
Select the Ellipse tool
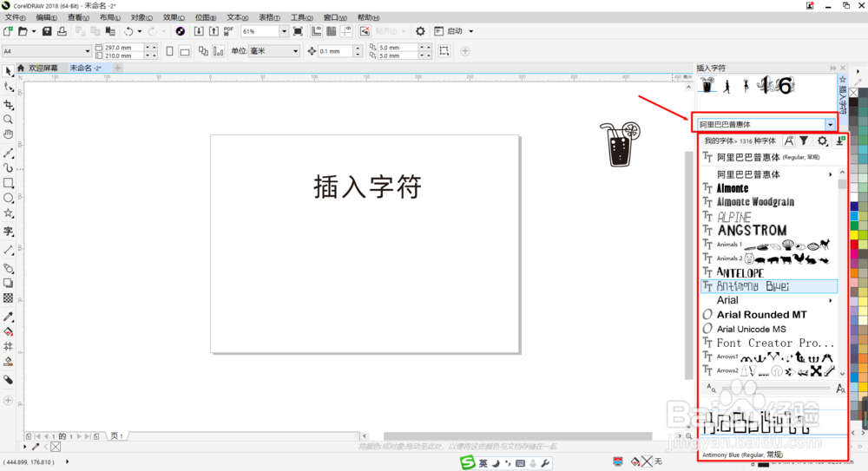point(9,198)
